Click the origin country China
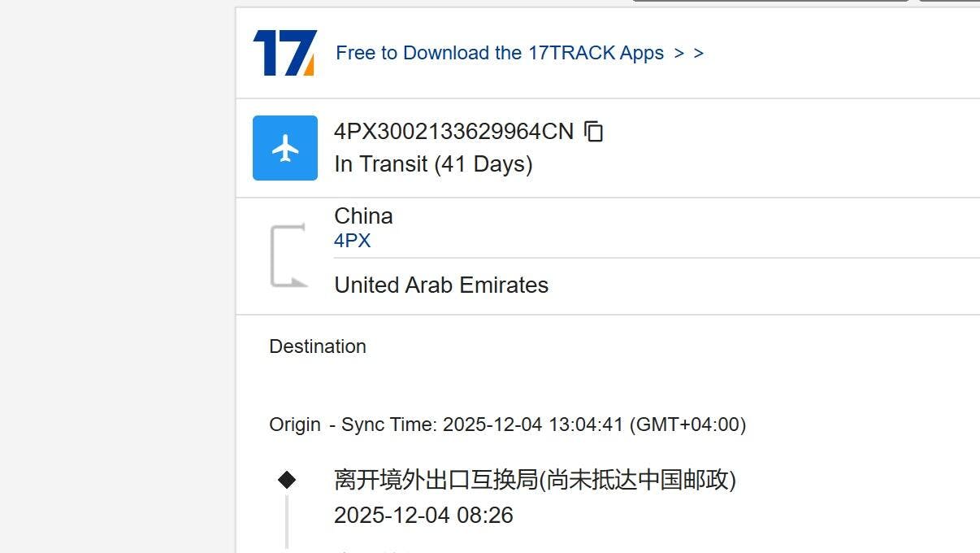Image resolution: width=980 pixels, height=553 pixels. [363, 216]
